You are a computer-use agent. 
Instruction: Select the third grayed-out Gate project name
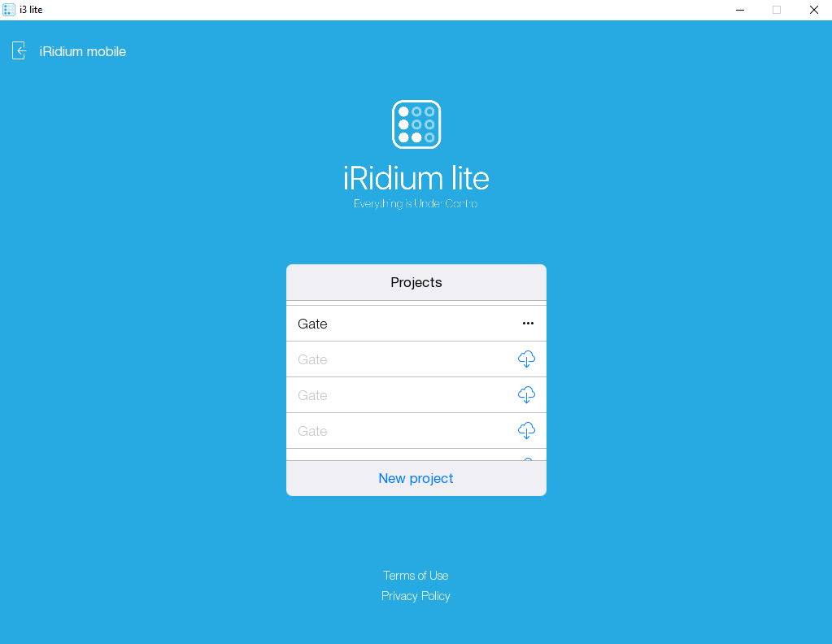[x=312, y=395]
